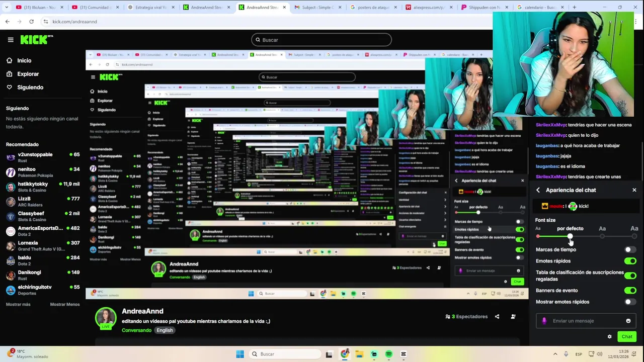
Task: Show hidden system tray icons
Action: click(554, 354)
